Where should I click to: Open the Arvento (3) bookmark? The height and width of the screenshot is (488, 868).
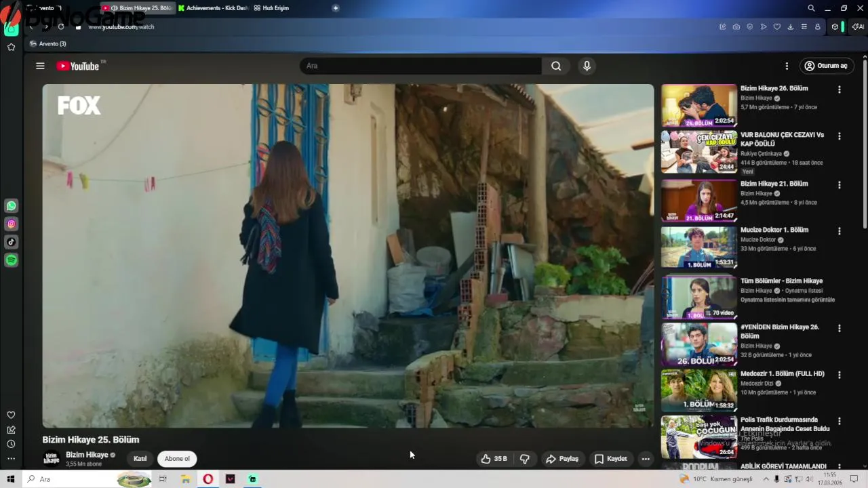click(48, 43)
